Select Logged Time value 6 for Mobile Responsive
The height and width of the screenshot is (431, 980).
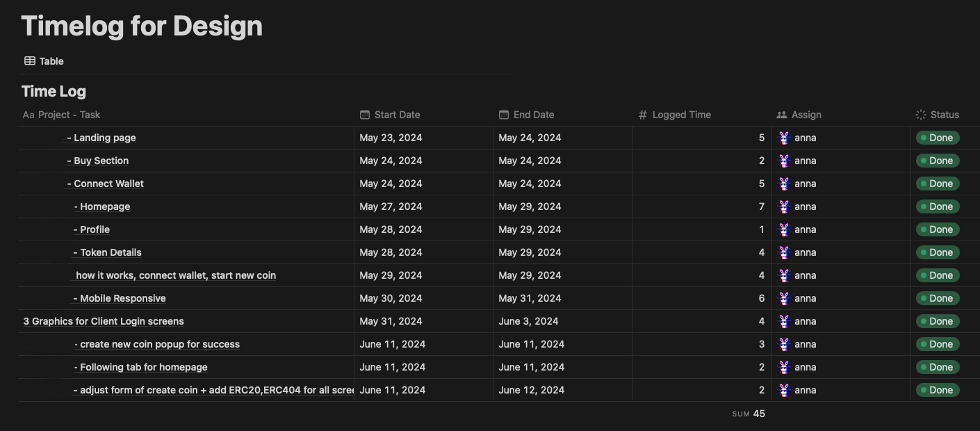coord(702,298)
